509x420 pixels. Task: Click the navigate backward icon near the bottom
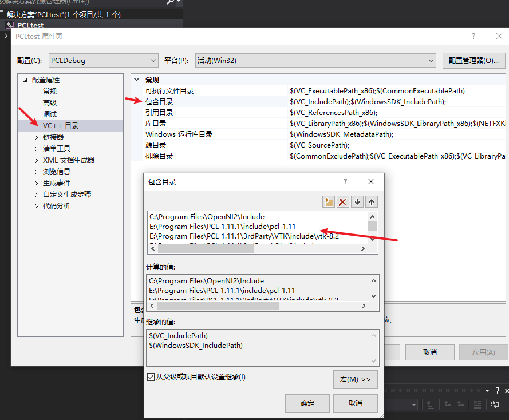click(448, 405)
